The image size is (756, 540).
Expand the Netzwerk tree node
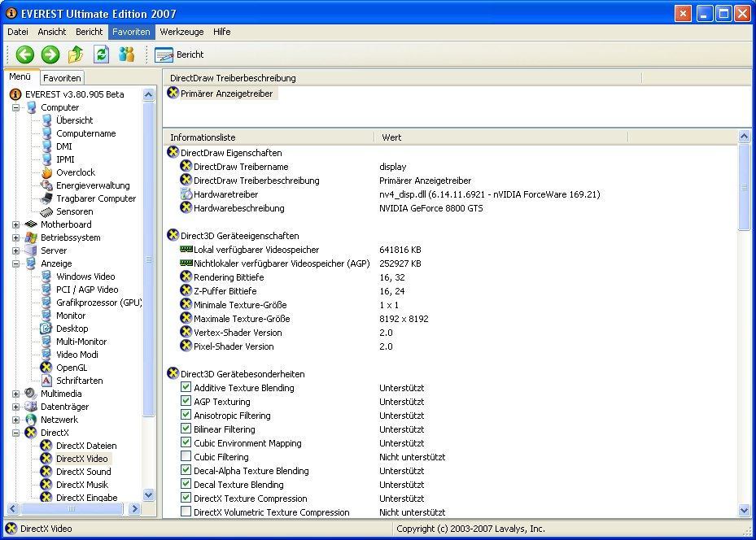coord(16,420)
